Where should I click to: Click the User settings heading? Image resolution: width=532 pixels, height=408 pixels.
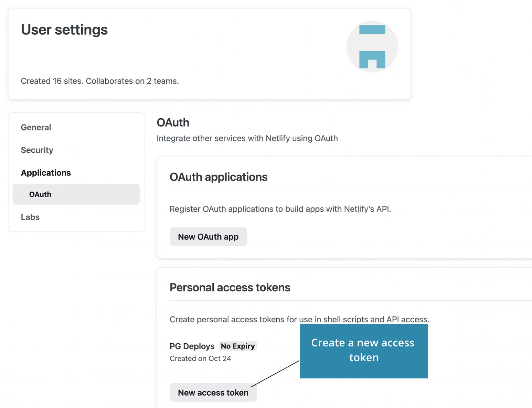tap(64, 30)
